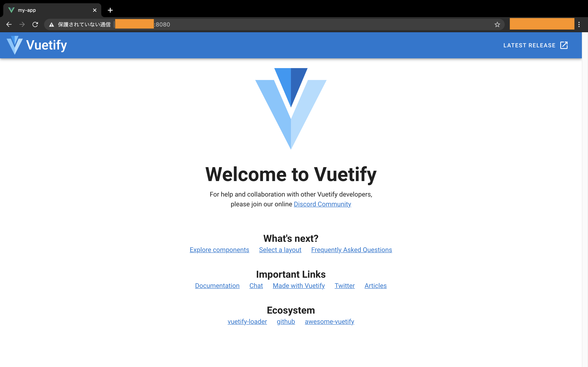Click the browser forward navigation arrow icon
Viewport: 588px width, 367px height.
22,24
